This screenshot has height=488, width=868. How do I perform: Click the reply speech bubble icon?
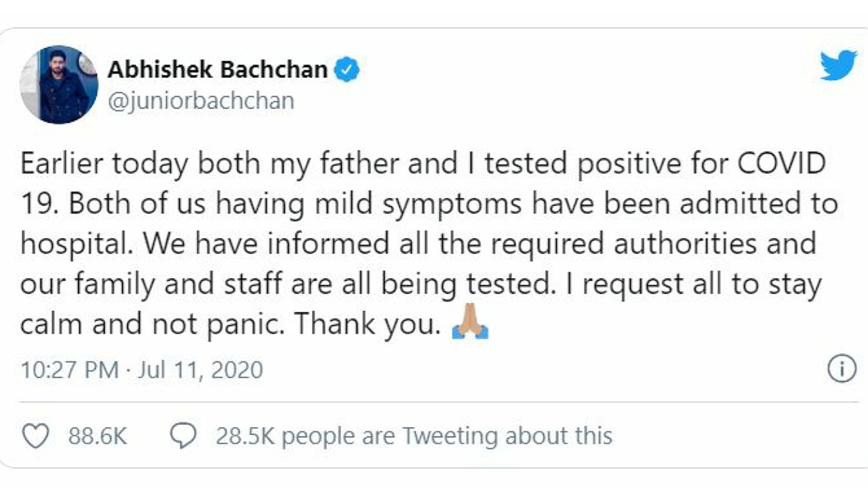(x=183, y=436)
